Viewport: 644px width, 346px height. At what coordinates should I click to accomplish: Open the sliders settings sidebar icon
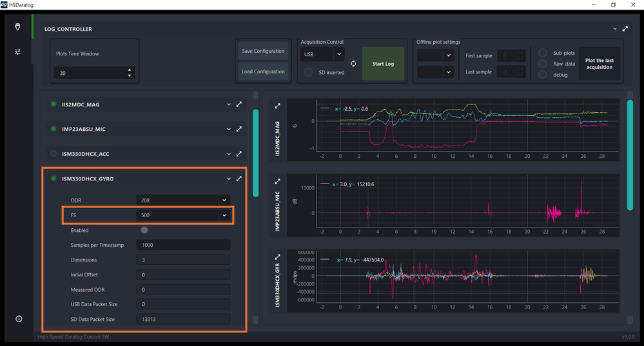(17, 52)
